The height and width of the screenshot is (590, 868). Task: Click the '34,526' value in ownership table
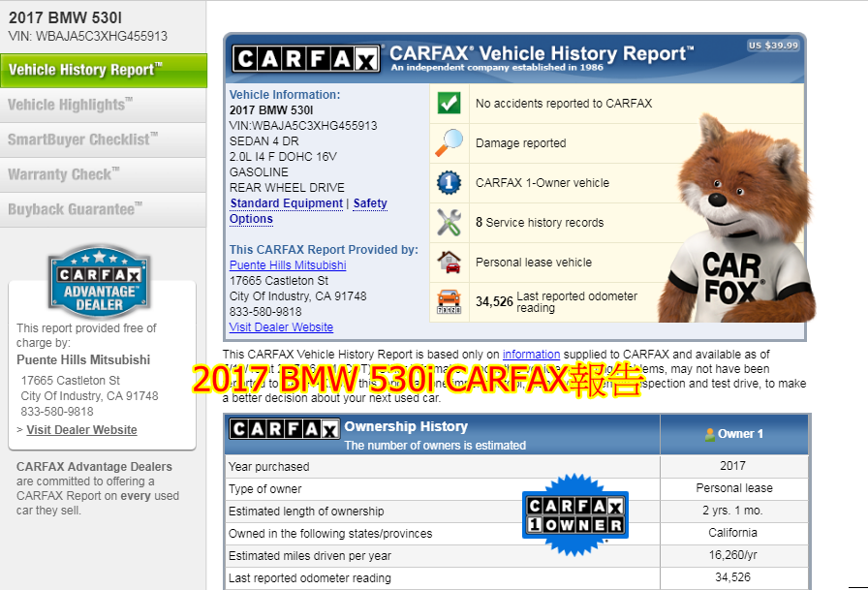pos(733,577)
